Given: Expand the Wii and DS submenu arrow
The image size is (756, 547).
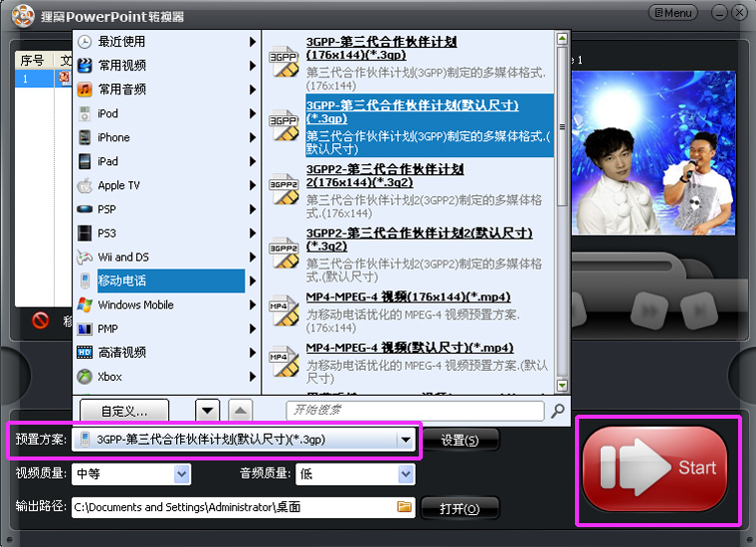Looking at the screenshot, I should point(253,258).
